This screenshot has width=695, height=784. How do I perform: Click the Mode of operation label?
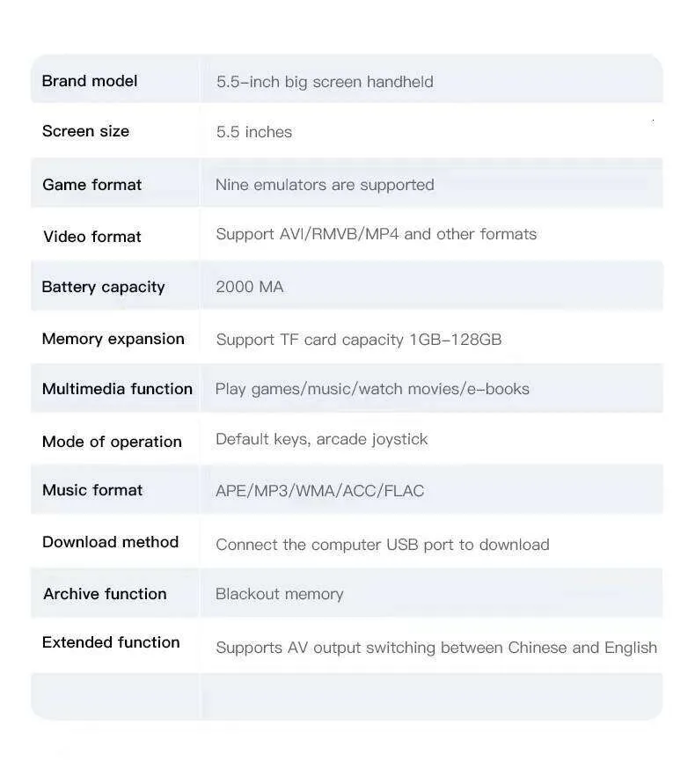pos(112,442)
